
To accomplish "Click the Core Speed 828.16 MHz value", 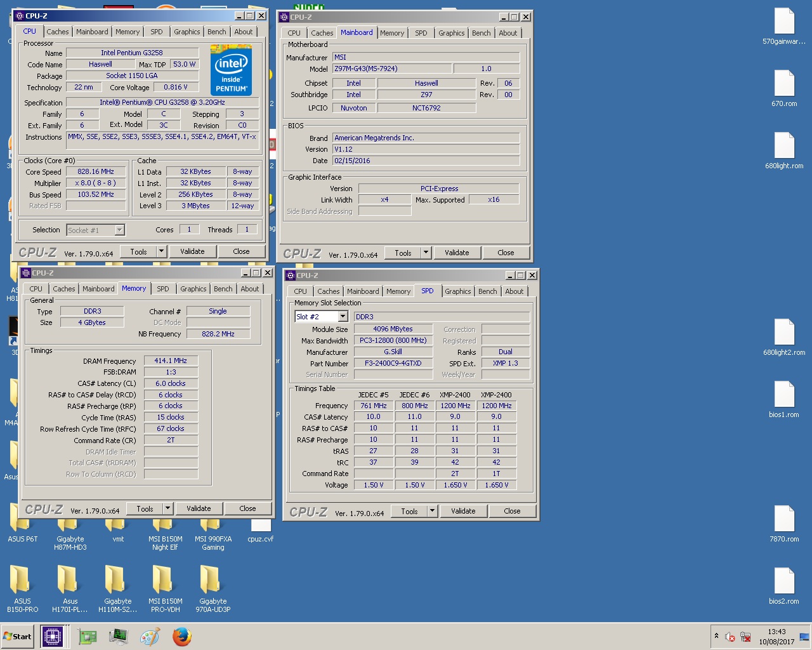I will [96, 171].
